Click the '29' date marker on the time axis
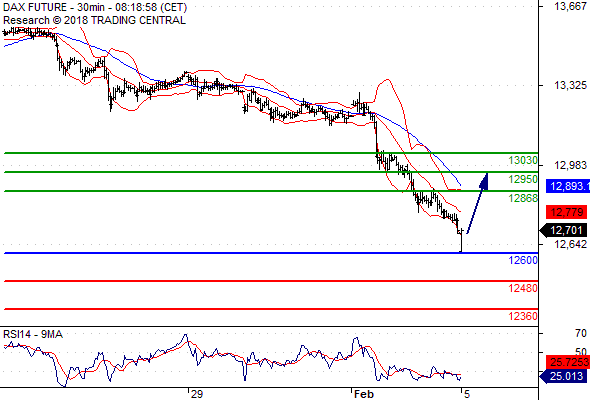Viewport: 590px width, 400px height. tap(196, 394)
